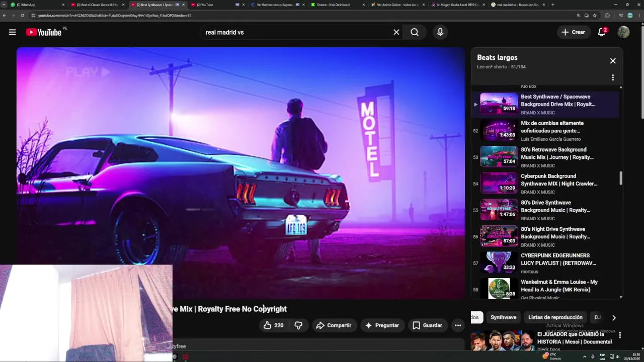This screenshot has width=644, height=362.
Task: Open the browser extensions puzzle icon
Action: [607, 16]
